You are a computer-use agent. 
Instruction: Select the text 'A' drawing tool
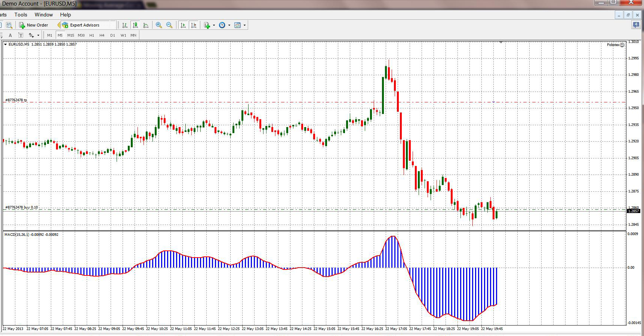(10, 35)
